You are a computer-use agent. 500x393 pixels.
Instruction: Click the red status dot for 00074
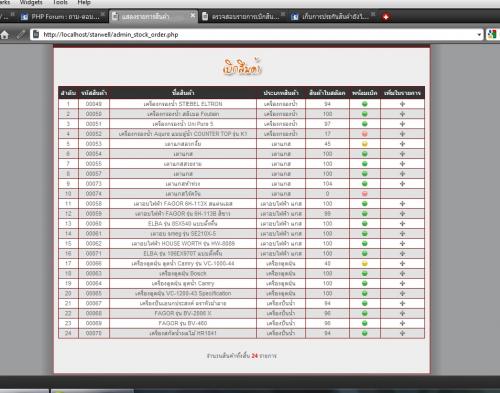click(365, 194)
